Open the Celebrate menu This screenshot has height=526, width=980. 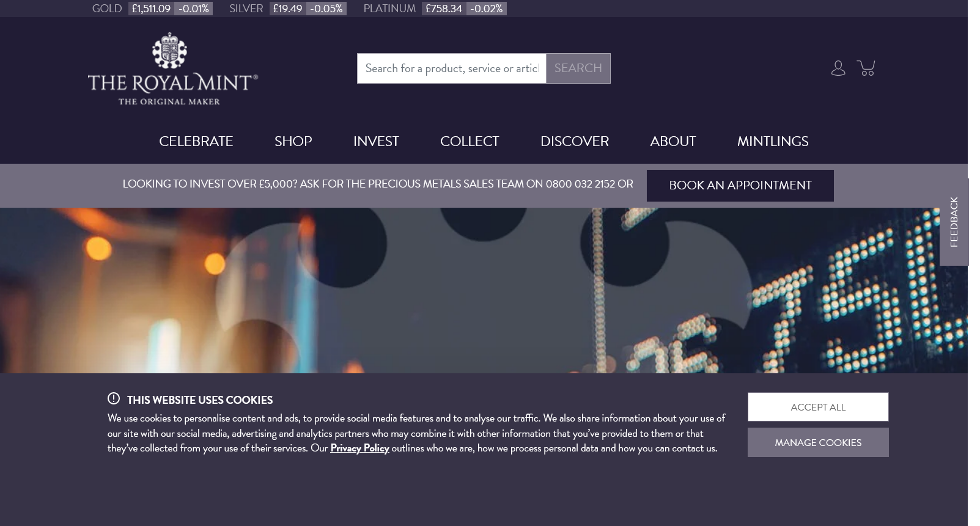pyautogui.click(x=196, y=141)
